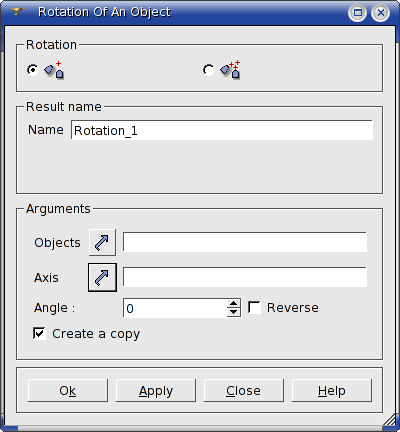Image resolution: width=400 pixels, height=432 pixels.
Task: Click the maximize button in the title bar
Action: (x=358, y=13)
